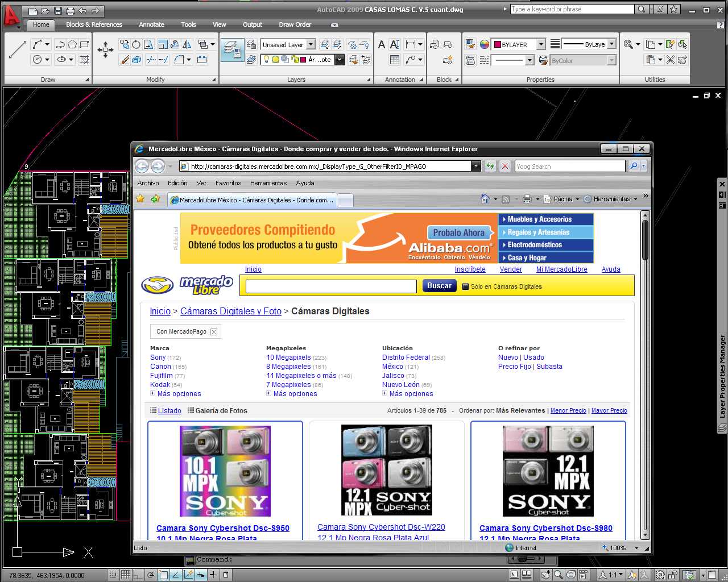Expand the BYLAYER color dropdown
Viewport: 728px width, 582px height.
(x=541, y=44)
